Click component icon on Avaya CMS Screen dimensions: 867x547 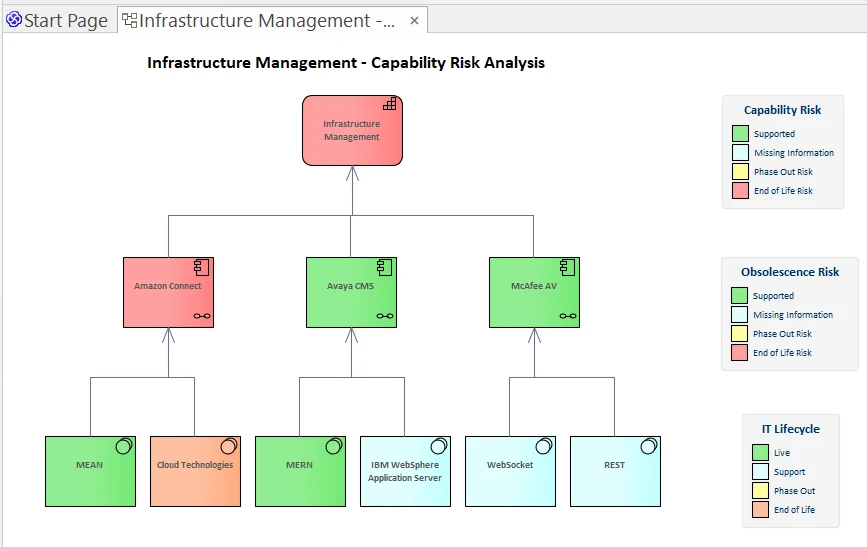[384, 268]
